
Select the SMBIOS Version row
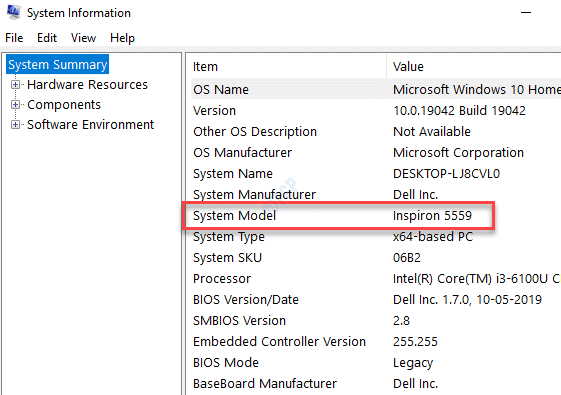[x=376, y=321]
